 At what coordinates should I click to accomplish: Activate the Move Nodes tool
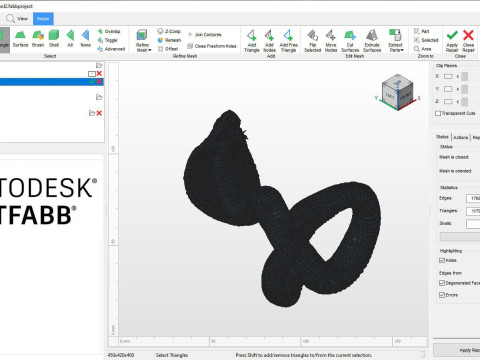coord(331,41)
